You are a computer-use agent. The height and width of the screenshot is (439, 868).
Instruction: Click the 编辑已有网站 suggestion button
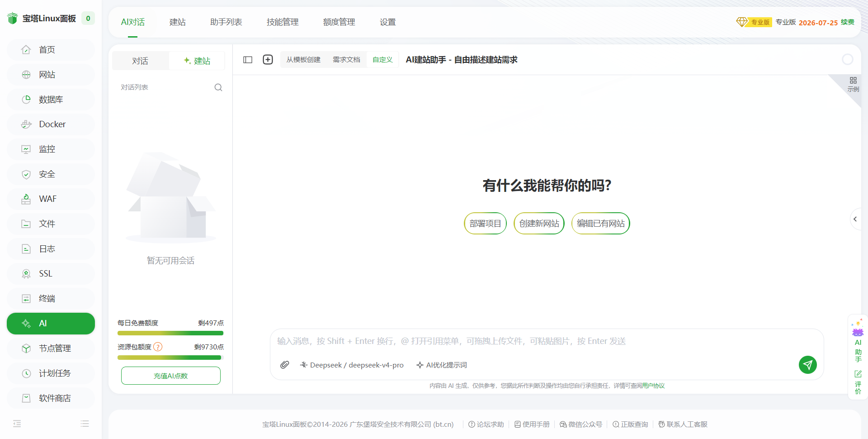coord(601,224)
